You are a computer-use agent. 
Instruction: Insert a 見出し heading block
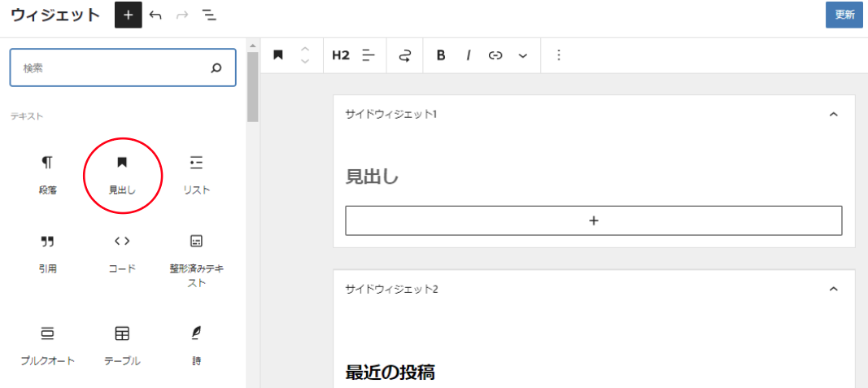(122, 176)
